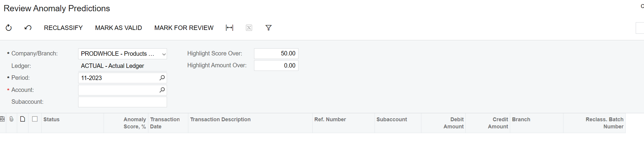This screenshot has width=644, height=158.
Task: Click the Subaccount input field
Action: click(123, 102)
